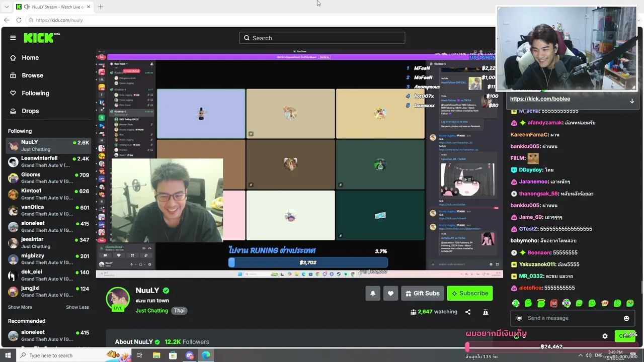Click migbizzy's avatar in Following list
644x362 pixels.
pos(13,259)
